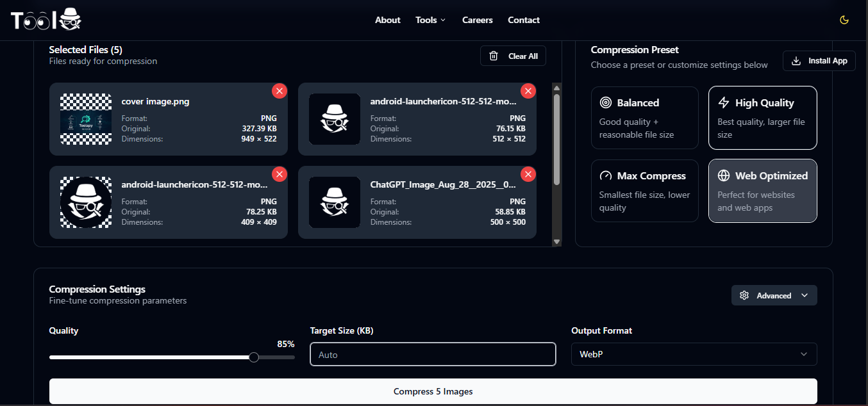Screen dimensions: 868x406
Task: Toggle dark mode with the moon icon
Action: point(844,20)
